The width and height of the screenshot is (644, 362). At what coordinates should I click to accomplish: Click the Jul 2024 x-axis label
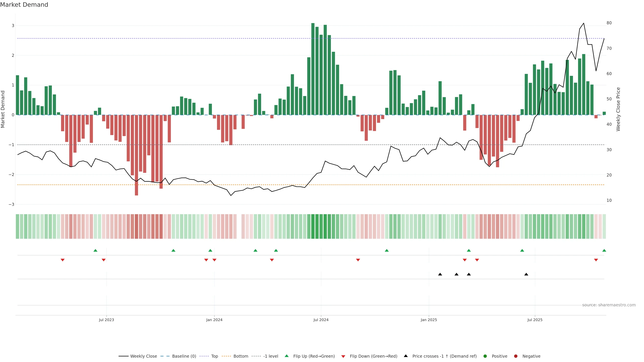point(321,320)
